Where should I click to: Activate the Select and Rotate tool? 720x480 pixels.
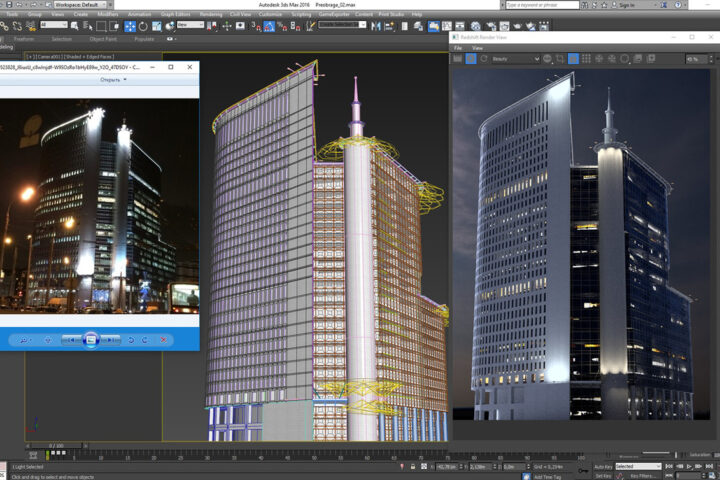pos(143,27)
